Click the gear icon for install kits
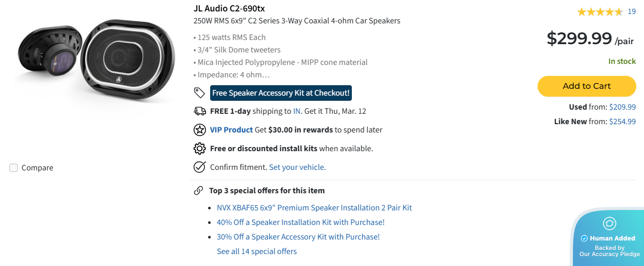The width and height of the screenshot is (644, 266). (x=199, y=149)
